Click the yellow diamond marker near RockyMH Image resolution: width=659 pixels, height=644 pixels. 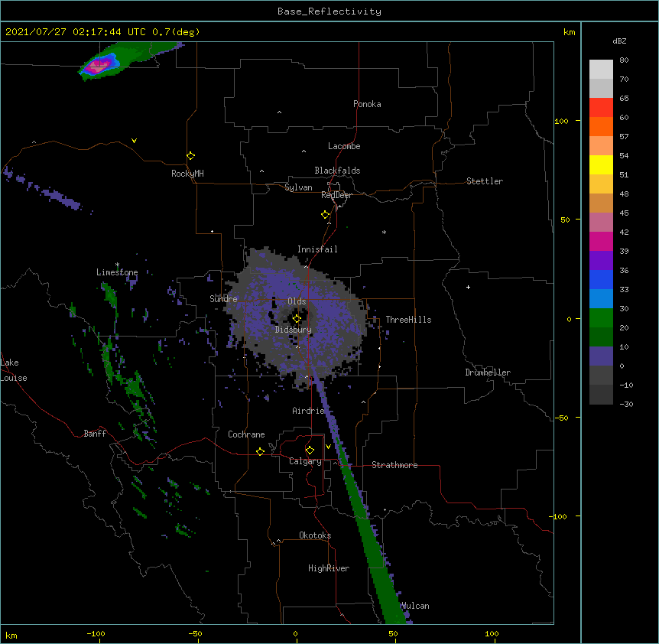point(190,156)
